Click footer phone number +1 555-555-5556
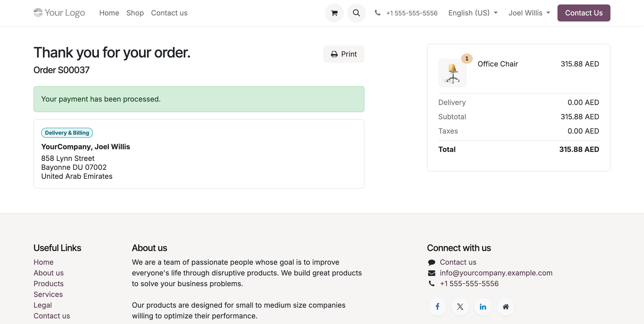The image size is (644, 324). 469,283
